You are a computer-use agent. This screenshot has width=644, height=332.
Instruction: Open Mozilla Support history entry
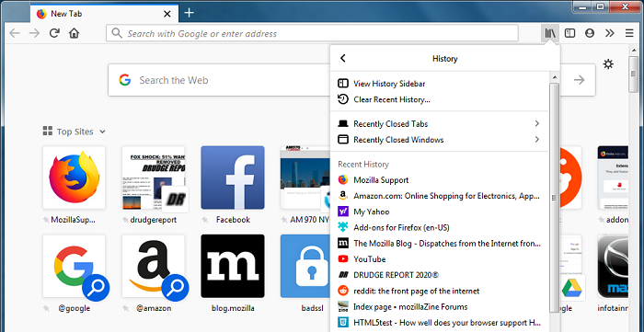(x=439, y=179)
